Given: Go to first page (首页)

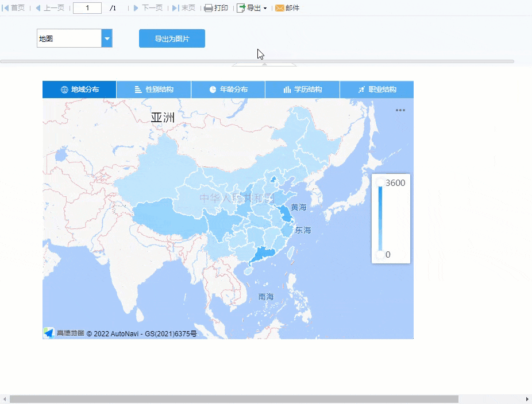Looking at the screenshot, I should [14, 8].
